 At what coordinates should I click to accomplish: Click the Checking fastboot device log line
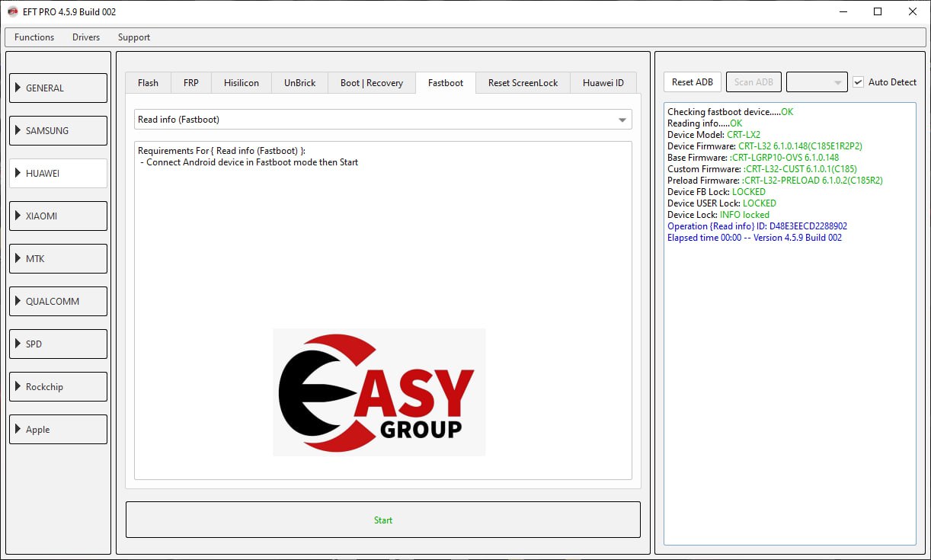click(730, 112)
